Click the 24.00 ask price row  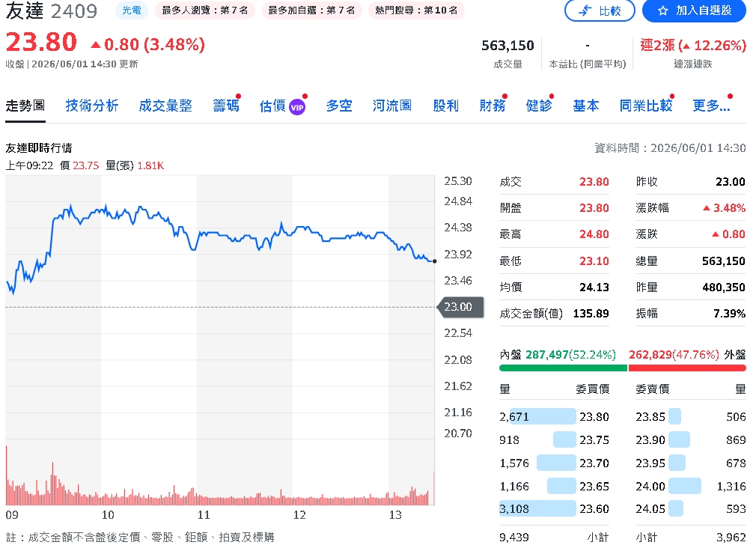coord(691,486)
